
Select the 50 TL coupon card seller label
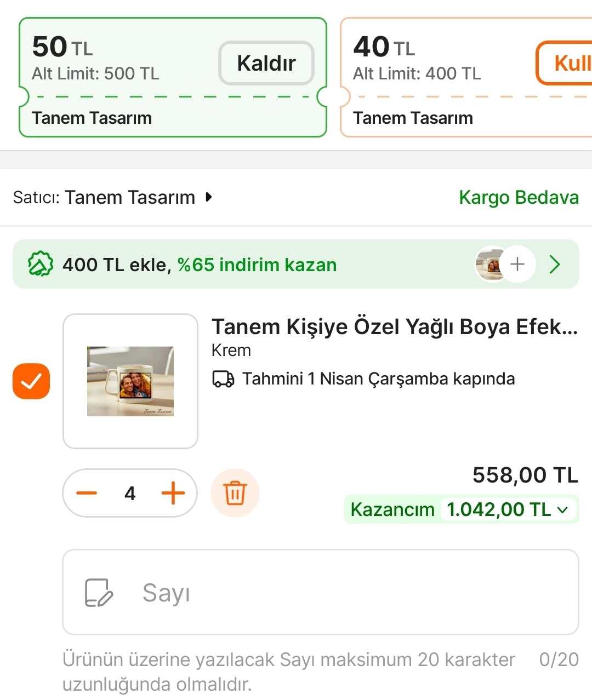pyautogui.click(x=92, y=118)
